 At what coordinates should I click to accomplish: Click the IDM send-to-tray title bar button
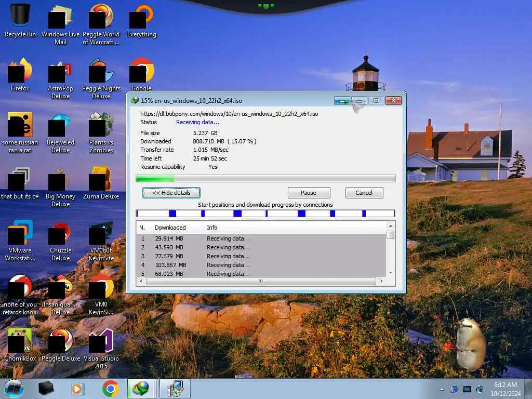coord(342,101)
